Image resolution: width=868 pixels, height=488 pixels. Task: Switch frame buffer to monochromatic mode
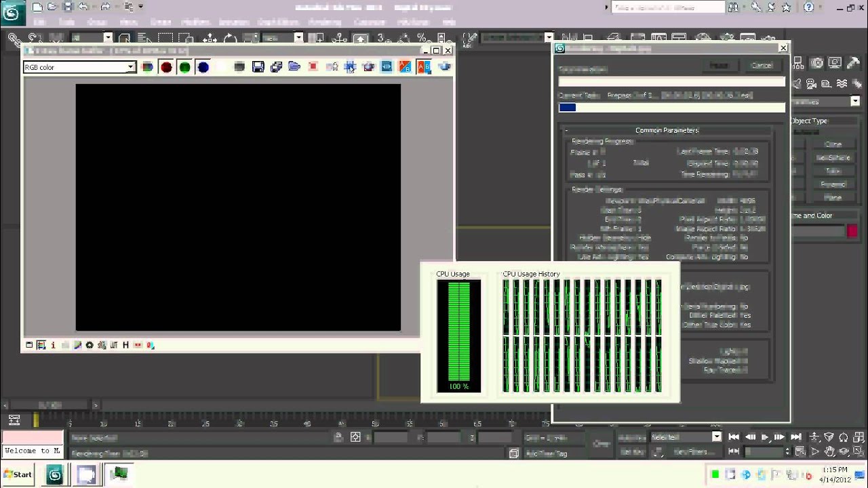239,67
